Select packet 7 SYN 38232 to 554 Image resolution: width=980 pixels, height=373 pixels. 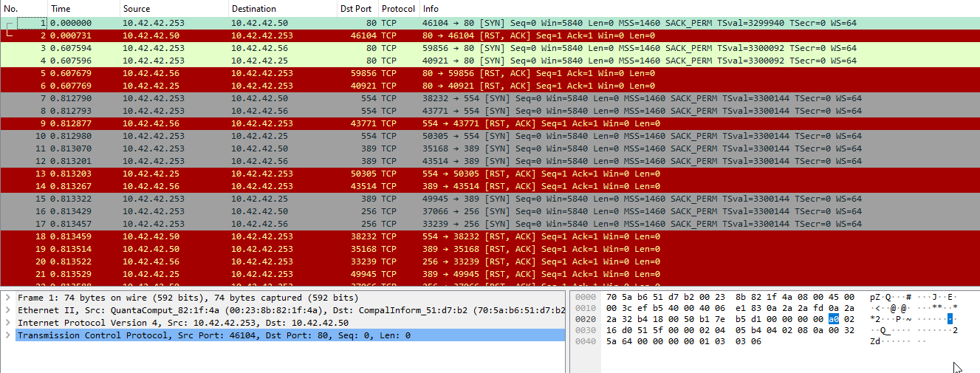[490, 98]
